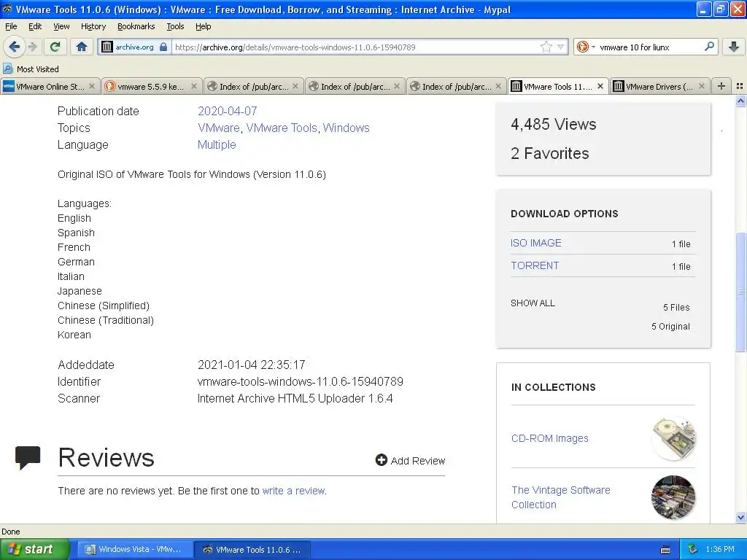This screenshot has height=560, width=747.
Task: Click the 1:36 PM system clock
Action: tap(720, 549)
